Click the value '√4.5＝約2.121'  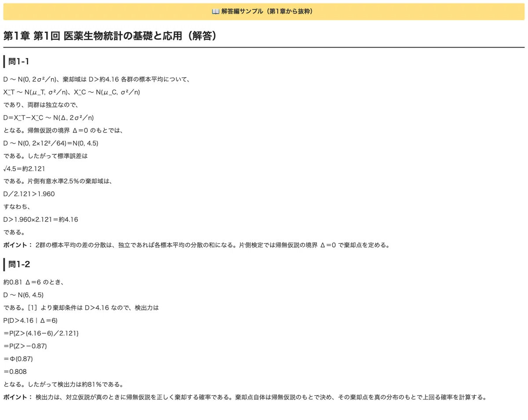24,168
